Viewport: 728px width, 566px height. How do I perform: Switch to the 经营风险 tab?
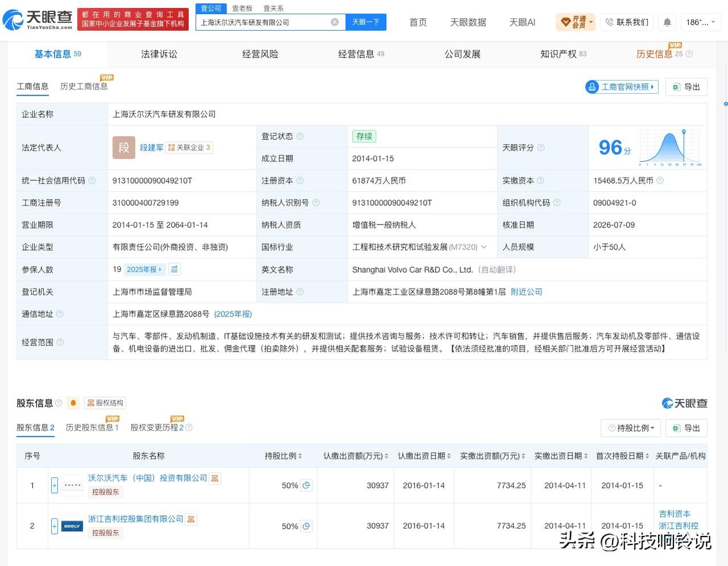click(x=260, y=54)
